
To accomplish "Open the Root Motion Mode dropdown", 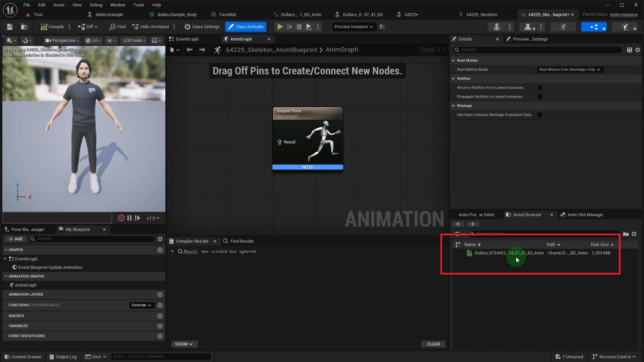I will coord(570,69).
